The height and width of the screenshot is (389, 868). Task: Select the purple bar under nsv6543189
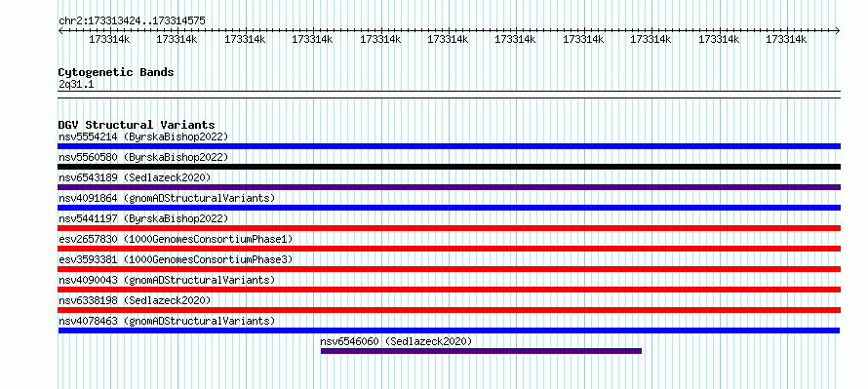pos(449,187)
